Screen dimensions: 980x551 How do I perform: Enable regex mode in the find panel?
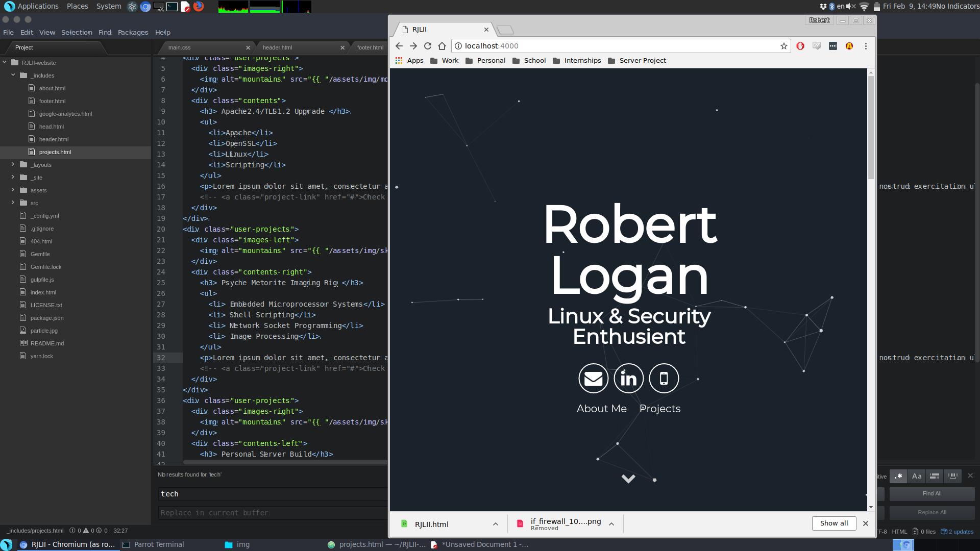(x=898, y=476)
